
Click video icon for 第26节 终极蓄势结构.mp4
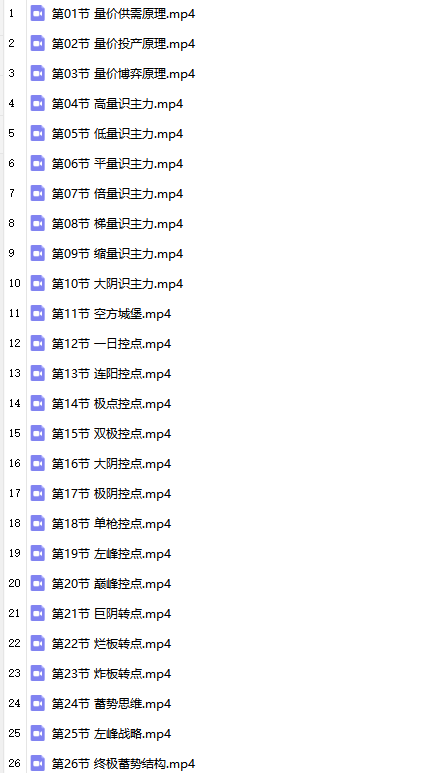37,763
